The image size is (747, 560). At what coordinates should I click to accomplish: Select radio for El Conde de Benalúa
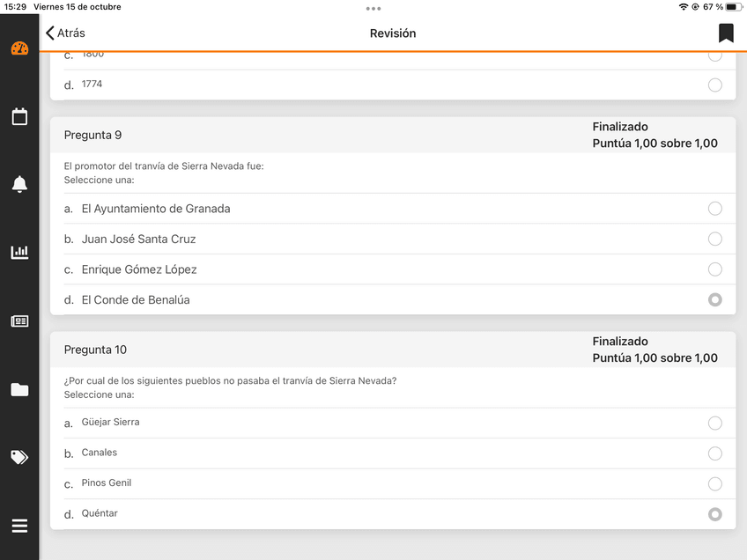point(715,299)
